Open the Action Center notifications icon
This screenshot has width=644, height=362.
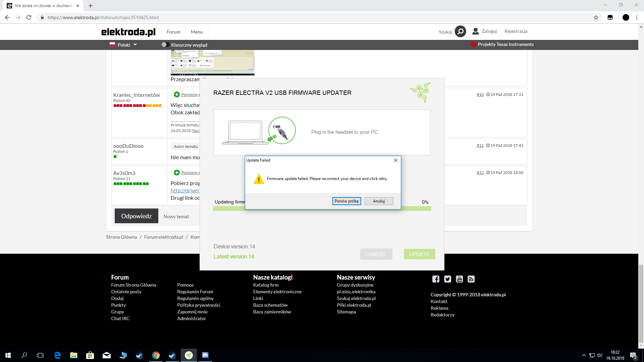tap(633, 355)
